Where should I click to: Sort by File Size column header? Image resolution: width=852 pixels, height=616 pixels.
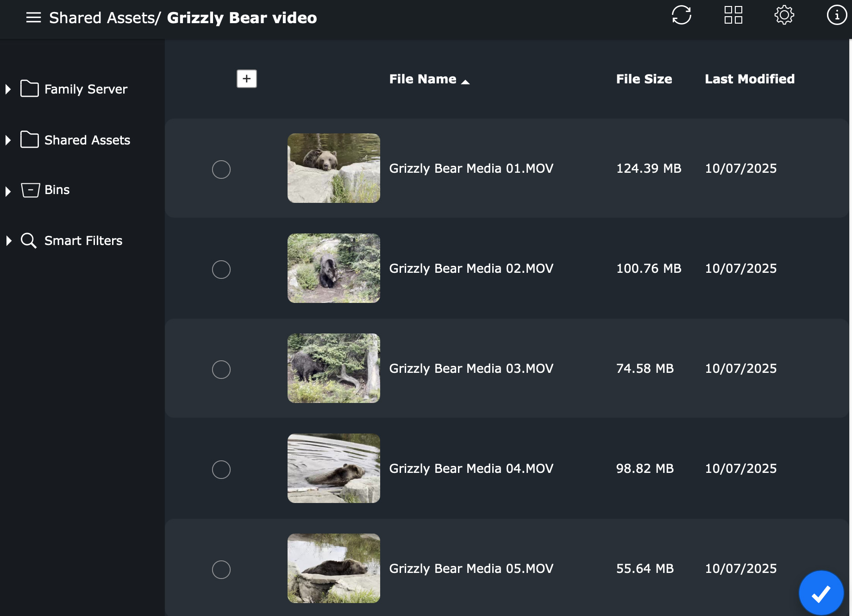click(x=644, y=79)
